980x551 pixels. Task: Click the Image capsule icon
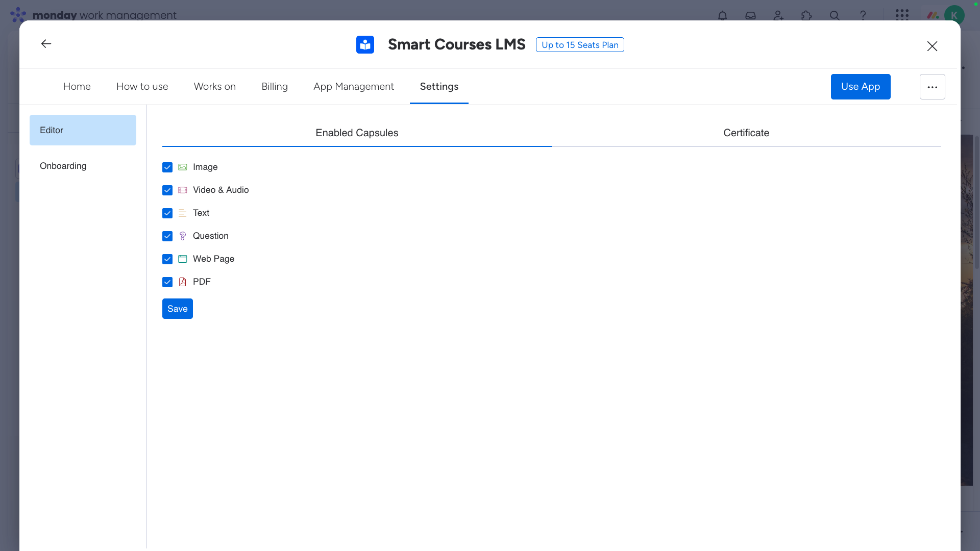182,167
